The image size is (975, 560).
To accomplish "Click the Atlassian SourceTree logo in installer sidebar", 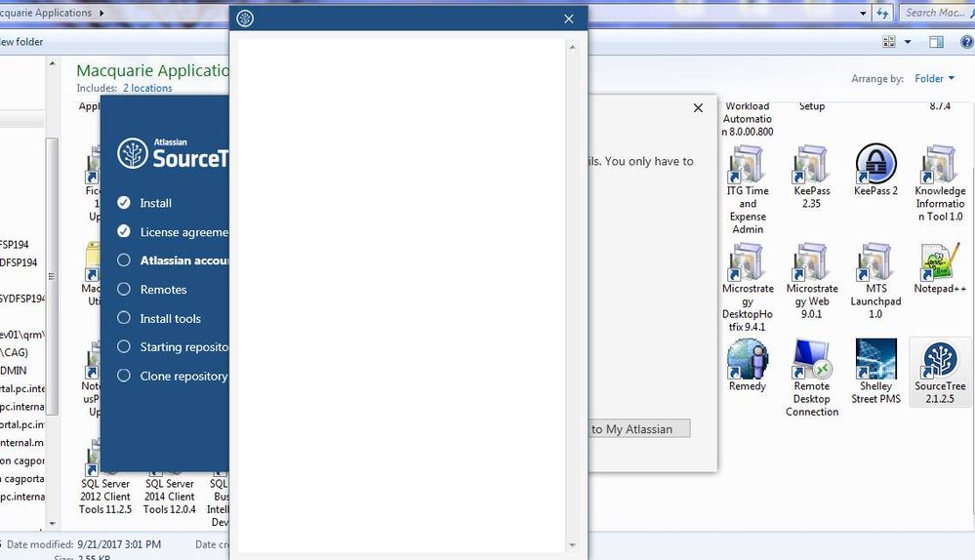I will [x=173, y=153].
